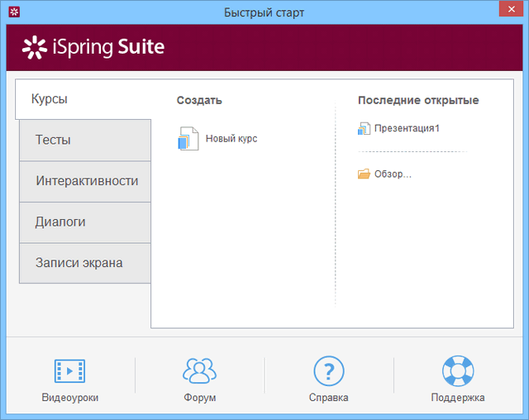Click the Поддержка lifebuoy icon
Image resolution: width=529 pixels, height=420 pixels.
tap(458, 370)
